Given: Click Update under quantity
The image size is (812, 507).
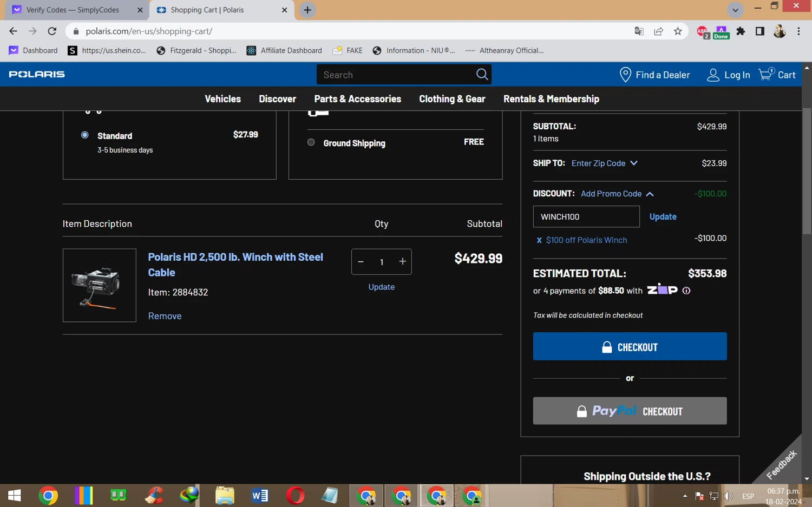Looking at the screenshot, I should point(381,287).
